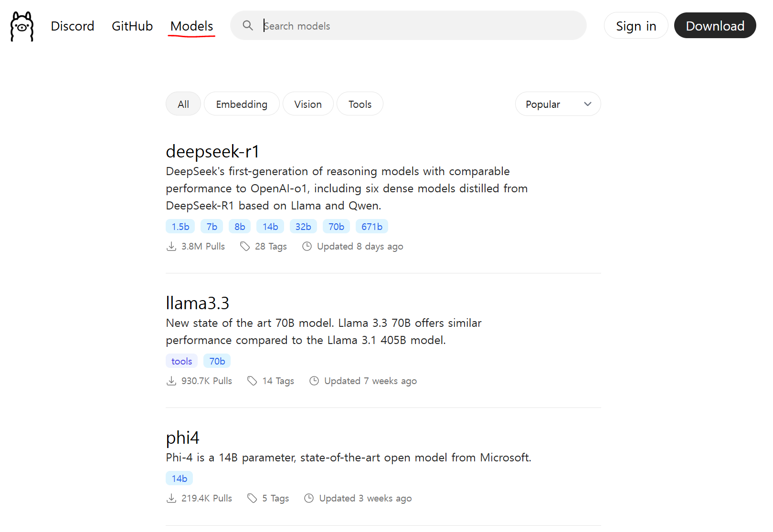Select the 7b size tag of deepseek-r1

pyautogui.click(x=212, y=227)
